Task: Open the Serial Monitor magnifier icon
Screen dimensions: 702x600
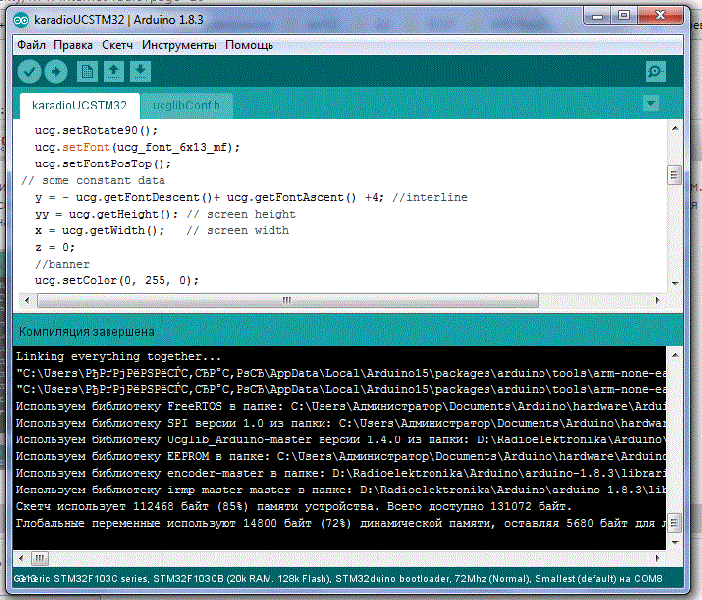Action: [x=655, y=72]
